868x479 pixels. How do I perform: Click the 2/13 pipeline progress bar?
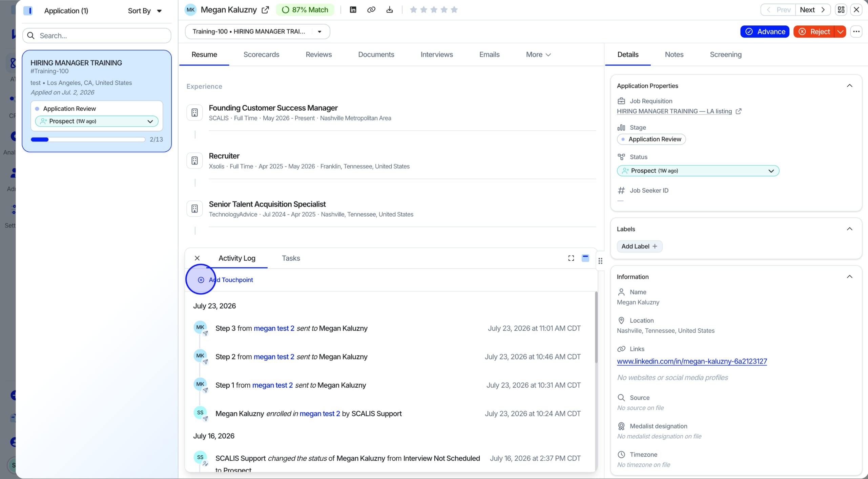tap(88, 139)
